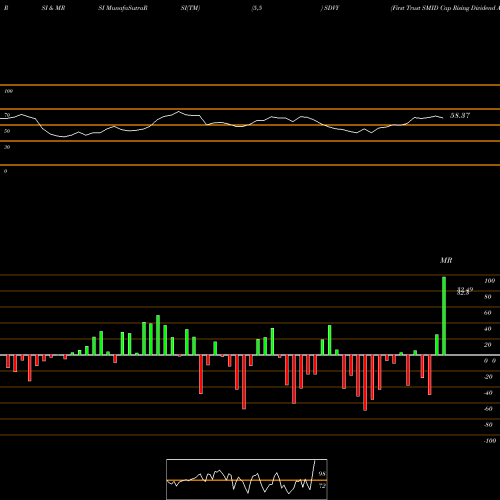
Task: Click the 58.37 RSI value label
Action: [460, 116]
